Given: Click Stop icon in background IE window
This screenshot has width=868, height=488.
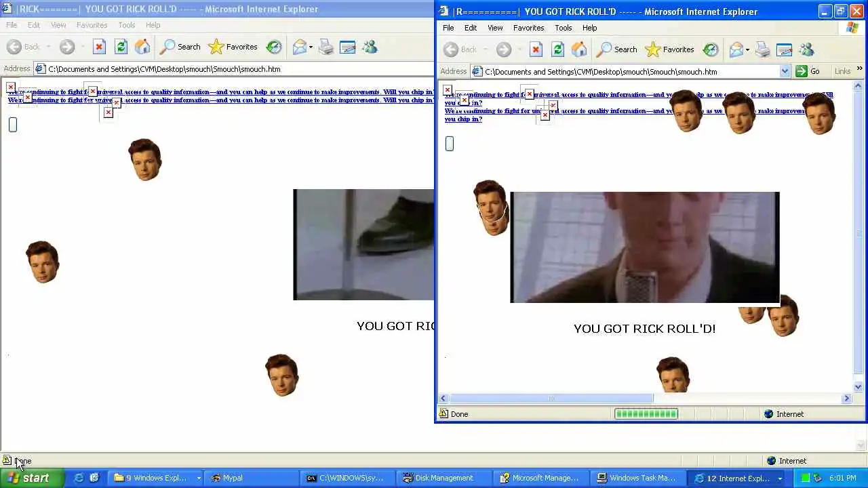Looking at the screenshot, I should pos(99,47).
